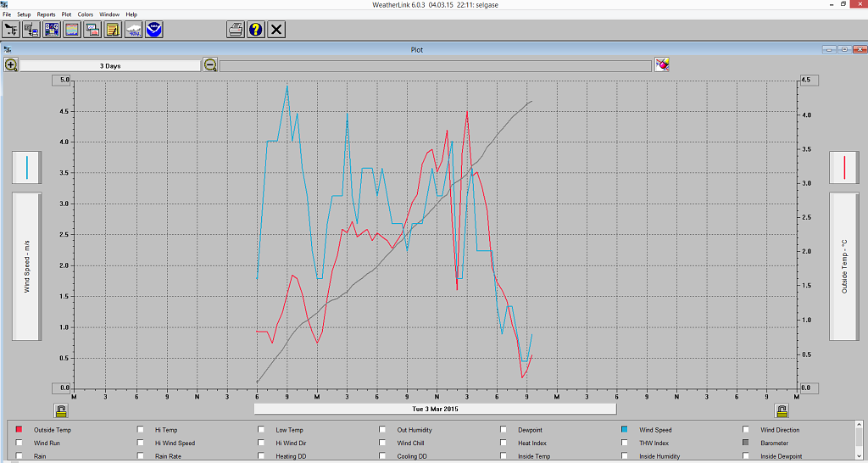Click the color palette icon above the plot
This screenshot has height=463, width=868.
click(662, 65)
